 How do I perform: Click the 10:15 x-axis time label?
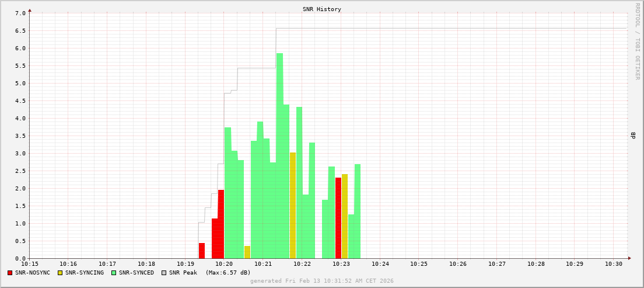[30, 264]
